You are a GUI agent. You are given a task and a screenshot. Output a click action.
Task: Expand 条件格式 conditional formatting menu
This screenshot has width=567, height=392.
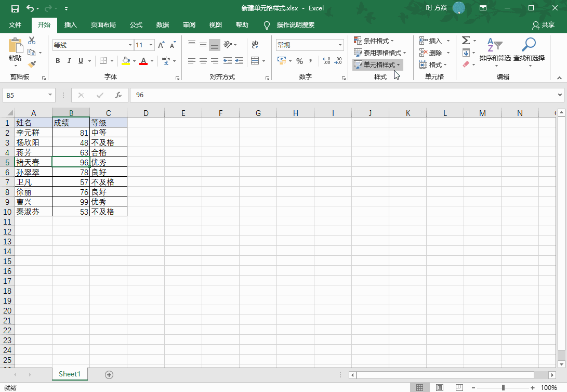click(x=374, y=41)
